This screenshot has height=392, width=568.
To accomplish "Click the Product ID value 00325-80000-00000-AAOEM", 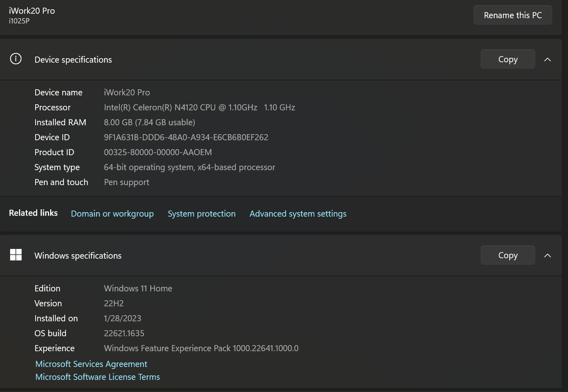I will tap(158, 152).
